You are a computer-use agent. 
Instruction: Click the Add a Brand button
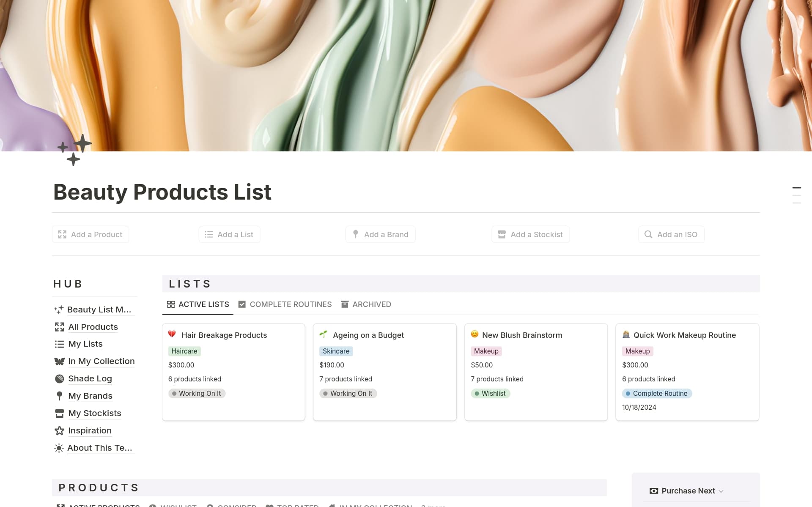[x=380, y=234]
